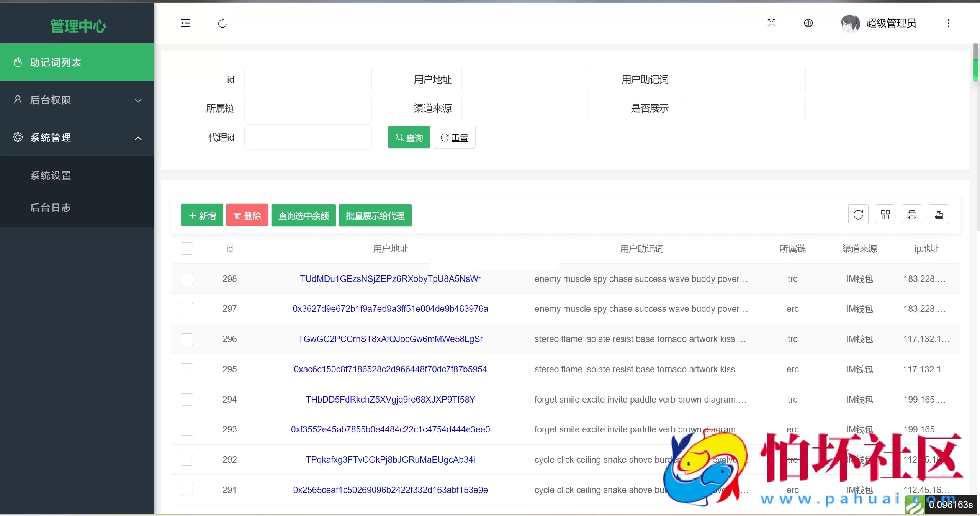Tick the checkbox on row 294
Viewport: 980px width, 516px height.
(187, 399)
